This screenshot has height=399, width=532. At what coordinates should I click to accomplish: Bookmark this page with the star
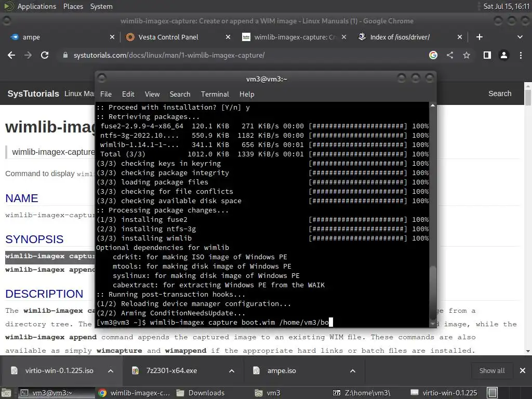coord(467,55)
